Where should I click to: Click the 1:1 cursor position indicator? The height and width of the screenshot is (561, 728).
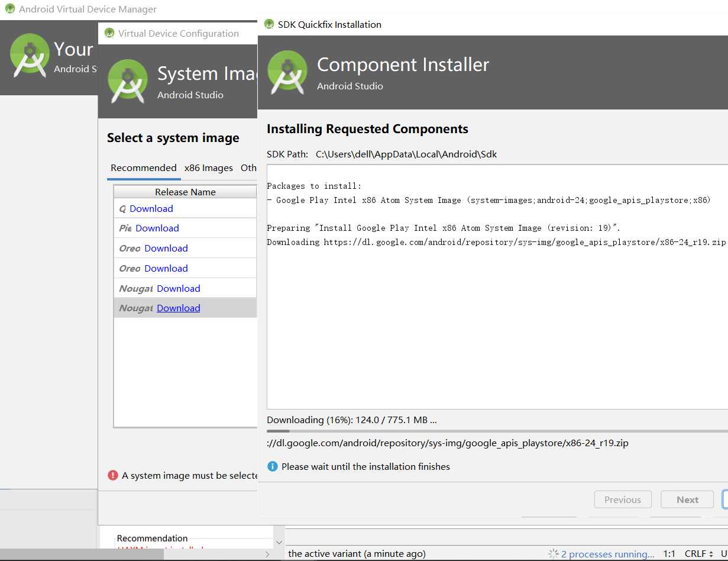669,554
